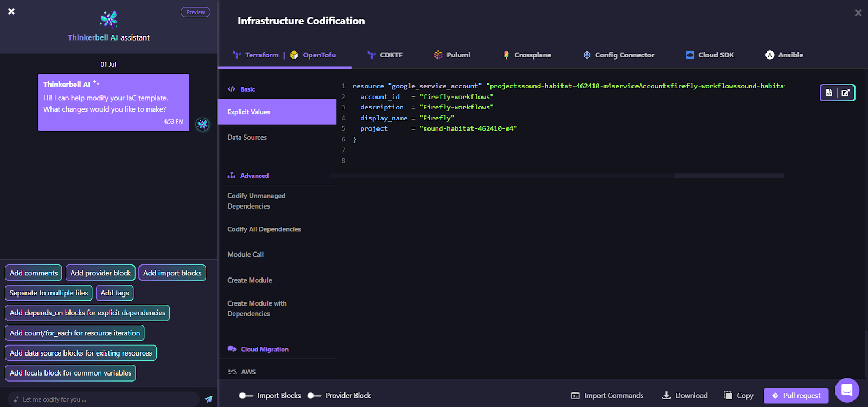
Task: Send the chat message with paper plane icon
Action: [208, 399]
